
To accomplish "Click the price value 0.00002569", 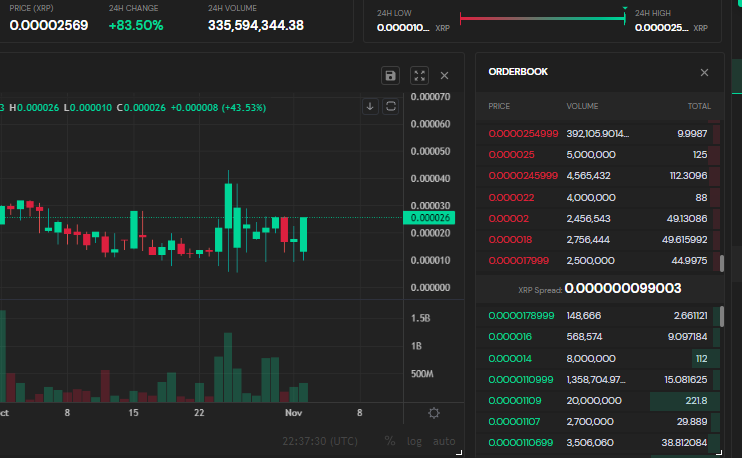I will [x=49, y=25].
